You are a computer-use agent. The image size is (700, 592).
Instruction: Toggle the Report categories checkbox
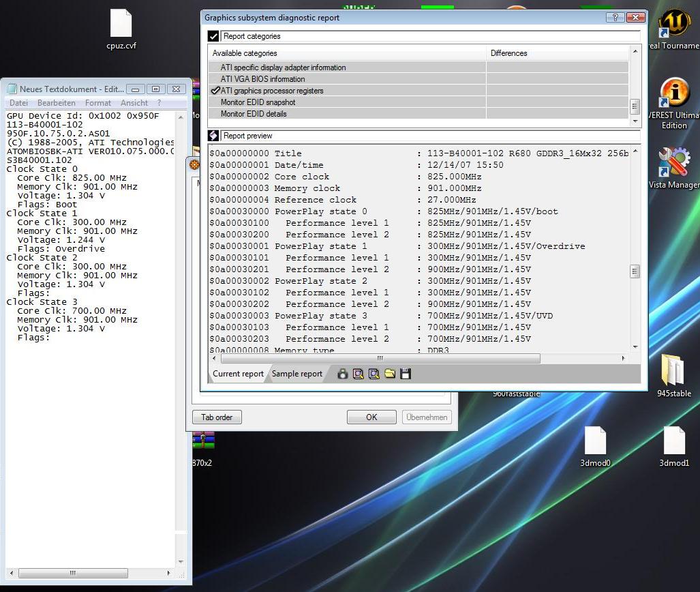coord(213,36)
